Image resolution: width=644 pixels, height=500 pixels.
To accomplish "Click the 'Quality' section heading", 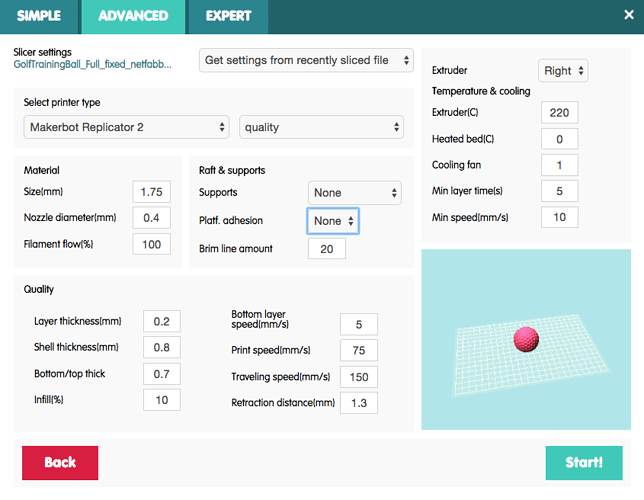I will click(x=39, y=289).
